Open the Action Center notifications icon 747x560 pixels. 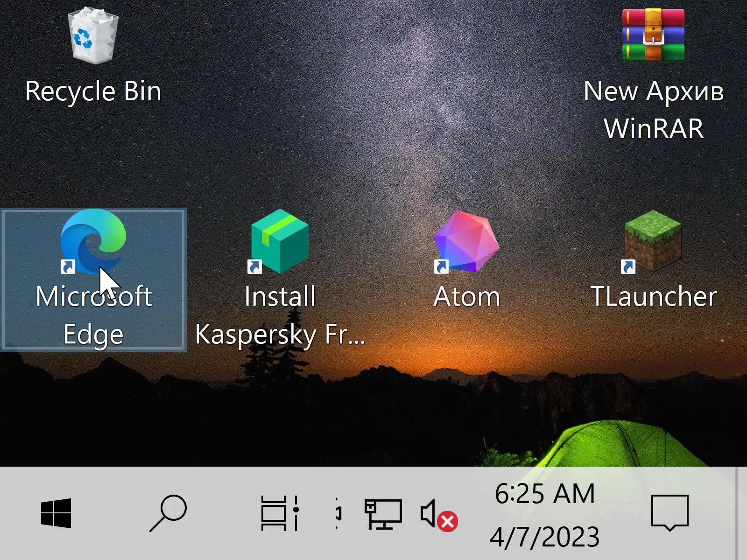click(670, 513)
